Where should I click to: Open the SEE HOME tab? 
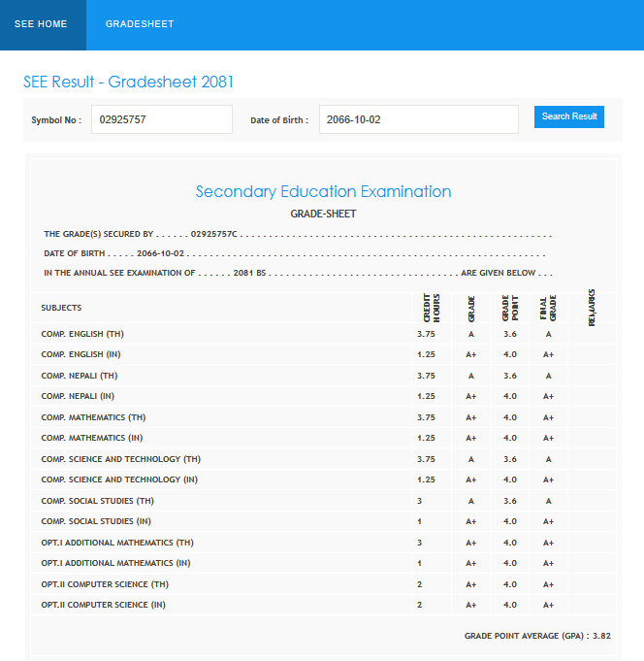point(42,24)
